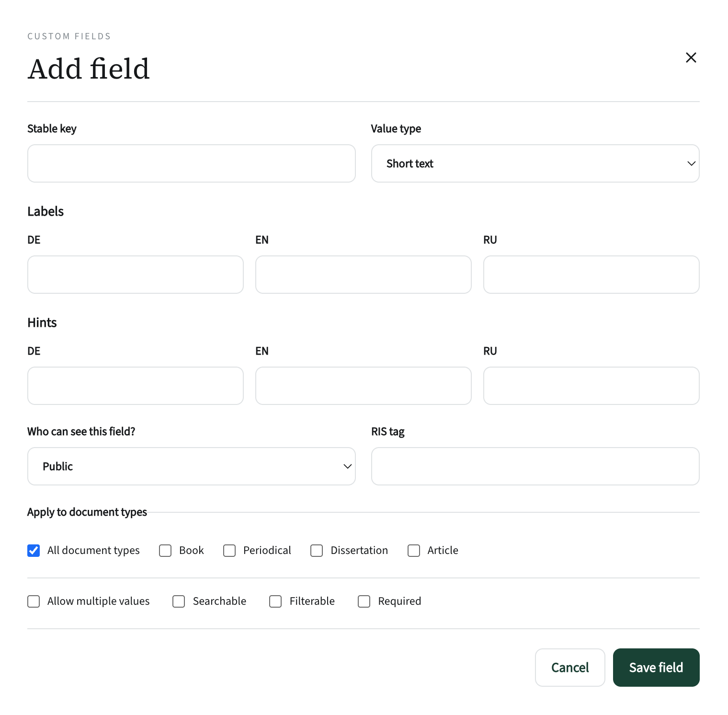Enable the Searchable option
728x715 pixels.
179,601
